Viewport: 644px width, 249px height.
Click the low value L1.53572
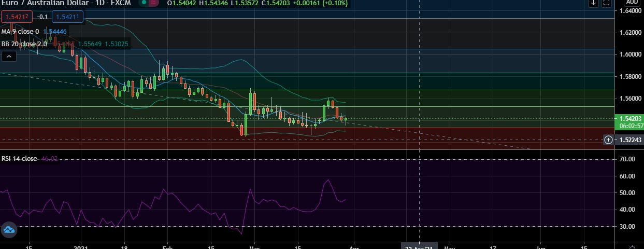244,3
